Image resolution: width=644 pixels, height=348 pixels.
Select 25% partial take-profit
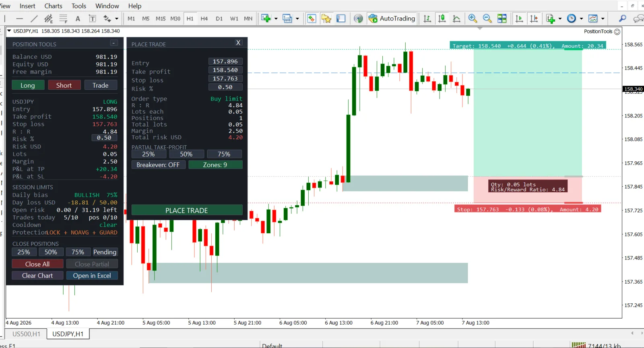click(149, 154)
